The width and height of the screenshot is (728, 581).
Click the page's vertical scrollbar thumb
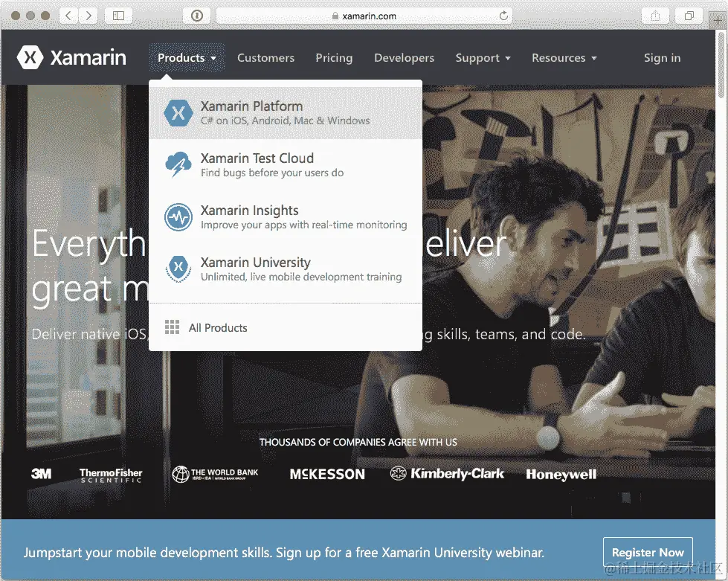[721, 65]
